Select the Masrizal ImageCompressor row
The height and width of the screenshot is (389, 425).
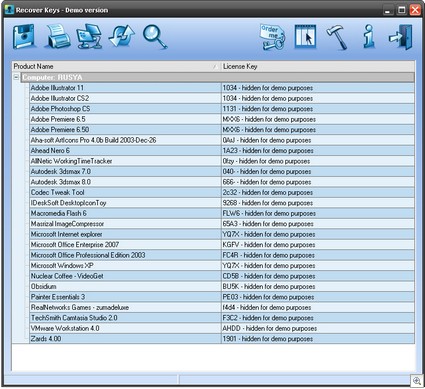tap(222, 224)
